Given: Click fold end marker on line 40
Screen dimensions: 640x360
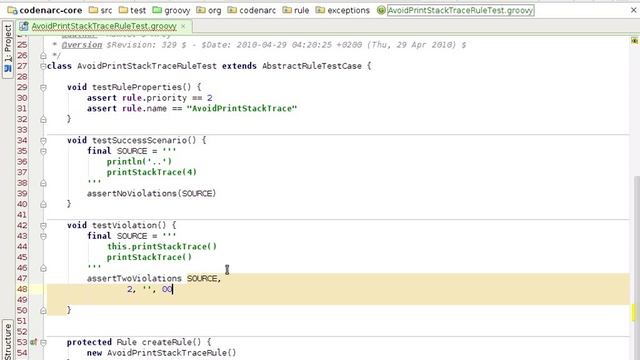Looking at the screenshot, I should coord(43,204).
